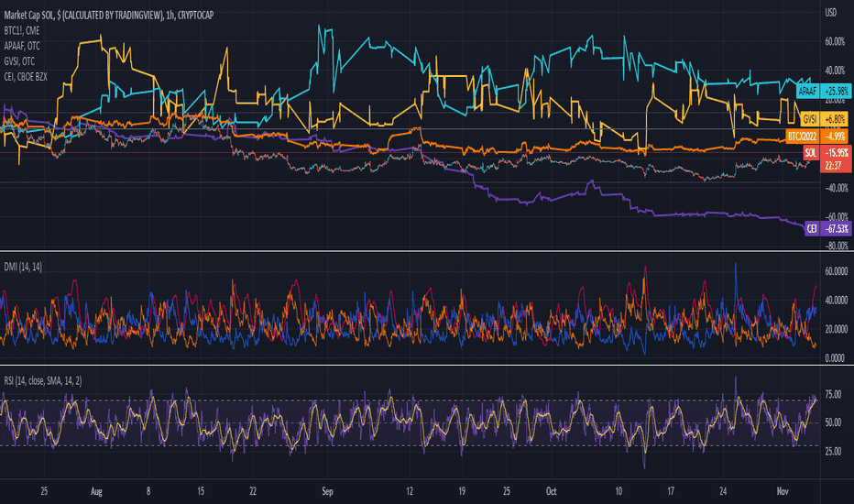
Task: Click the Nov label on time axis
Action: [x=783, y=491]
